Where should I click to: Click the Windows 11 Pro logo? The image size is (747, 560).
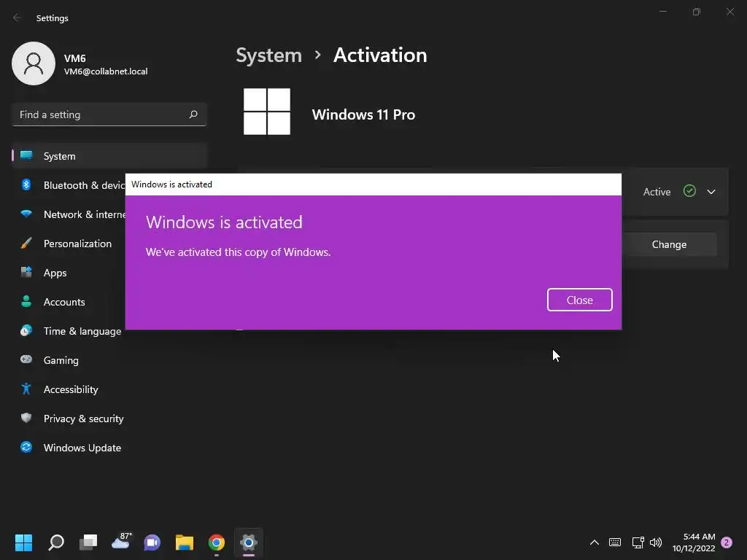tap(267, 112)
